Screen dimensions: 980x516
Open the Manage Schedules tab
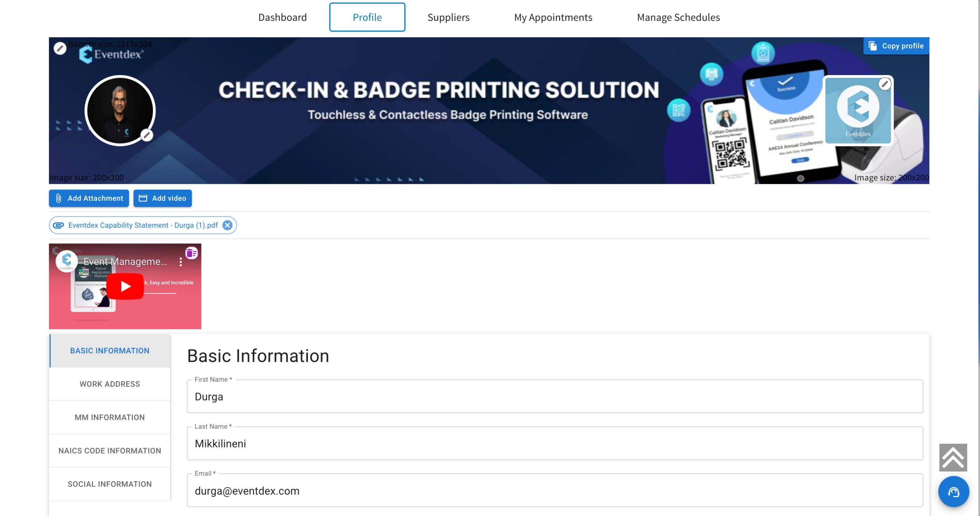[678, 17]
